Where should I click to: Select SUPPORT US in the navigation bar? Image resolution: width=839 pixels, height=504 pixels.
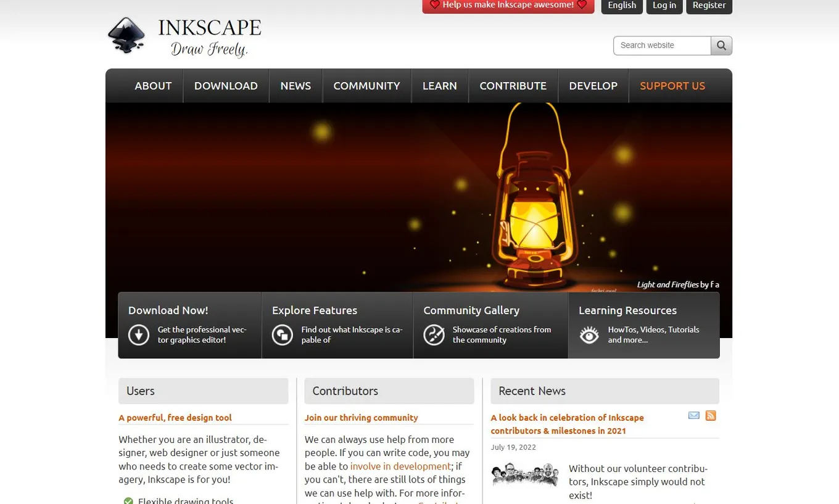(672, 86)
